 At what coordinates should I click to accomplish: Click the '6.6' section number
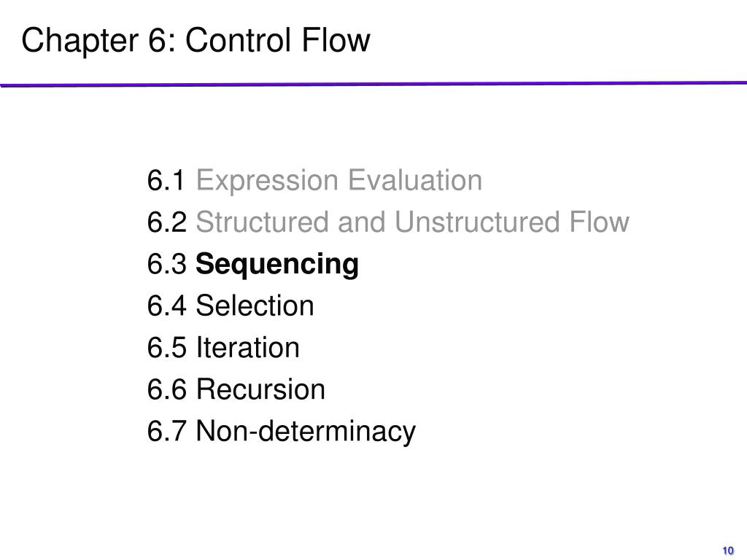coord(166,389)
